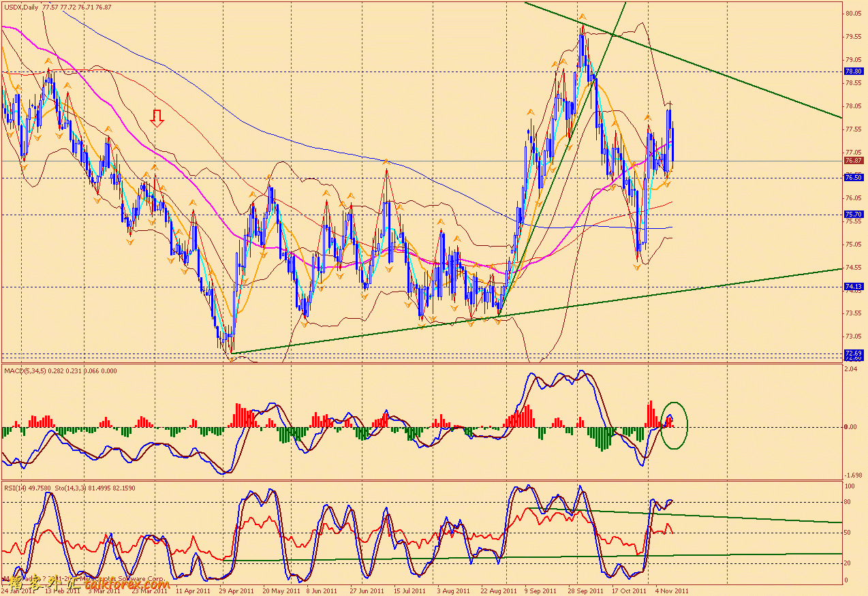Click the 2.04 value on MACD scale
Viewport: 868px width, 596px height.
tap(850, 368)
